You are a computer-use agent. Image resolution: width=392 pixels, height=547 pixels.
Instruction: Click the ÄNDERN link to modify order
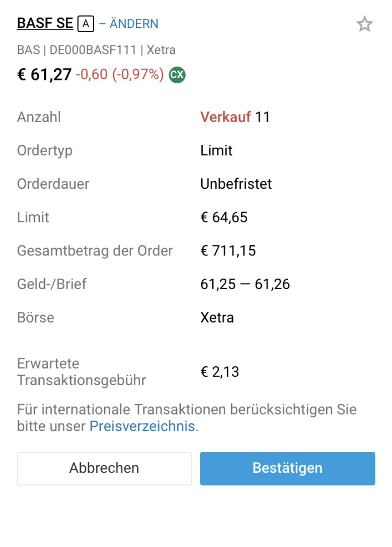tap(134, 24)
